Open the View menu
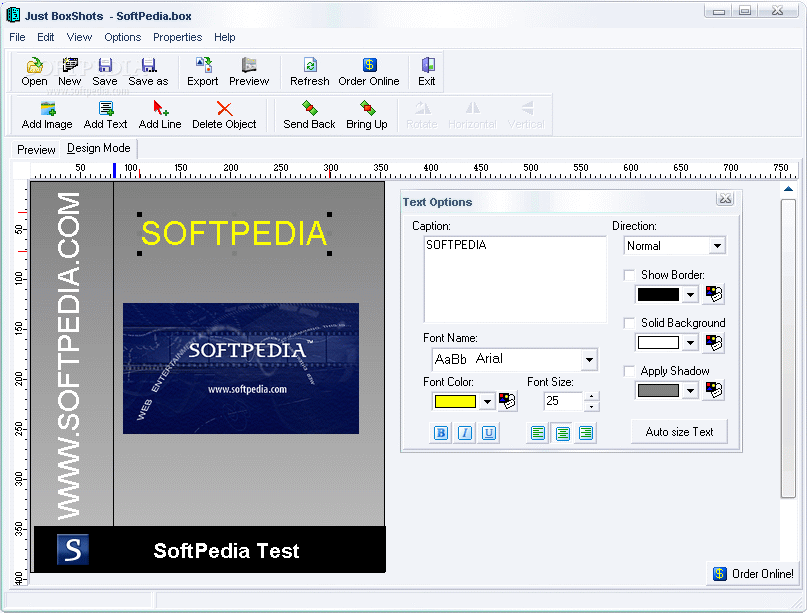 (x=79, y=37)
